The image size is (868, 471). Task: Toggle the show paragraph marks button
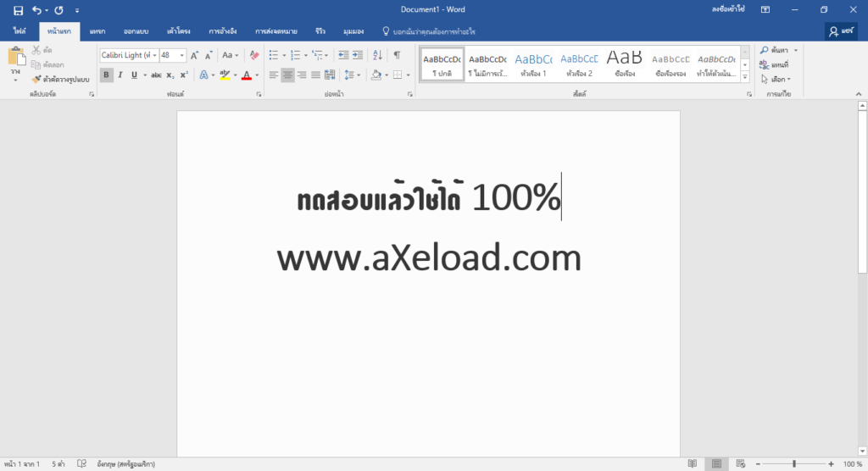click(x=397, y=55)
